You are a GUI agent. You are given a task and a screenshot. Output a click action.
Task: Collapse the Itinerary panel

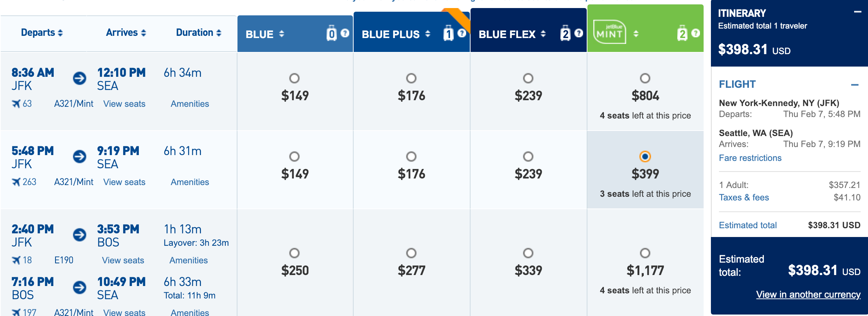click(x=857, y=12)
